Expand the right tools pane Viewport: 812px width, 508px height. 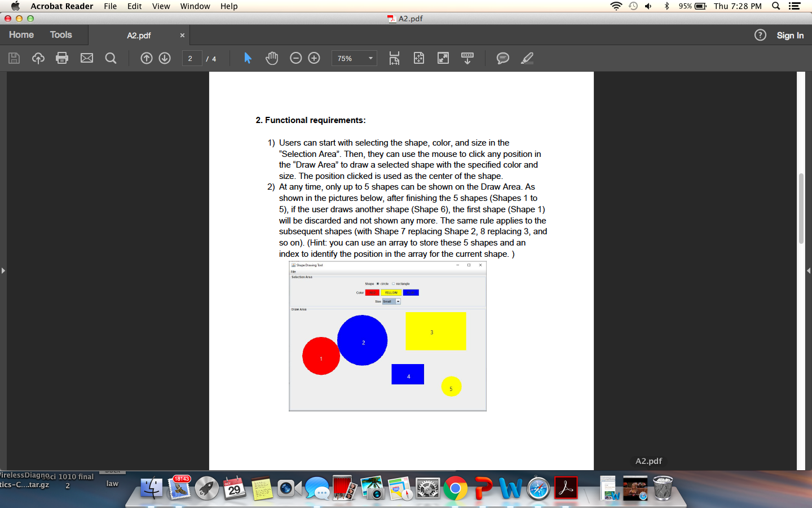pyautogui.click(x=809, y=271)
